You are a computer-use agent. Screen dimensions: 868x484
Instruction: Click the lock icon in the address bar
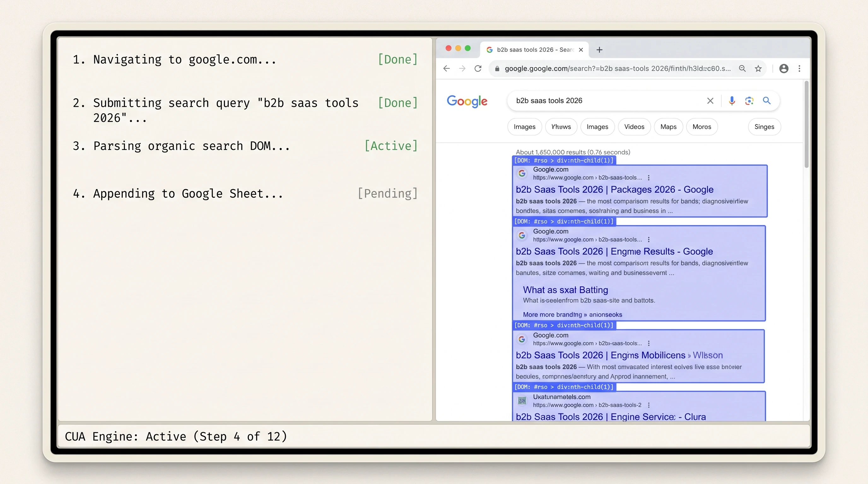(x=497, y=69)
